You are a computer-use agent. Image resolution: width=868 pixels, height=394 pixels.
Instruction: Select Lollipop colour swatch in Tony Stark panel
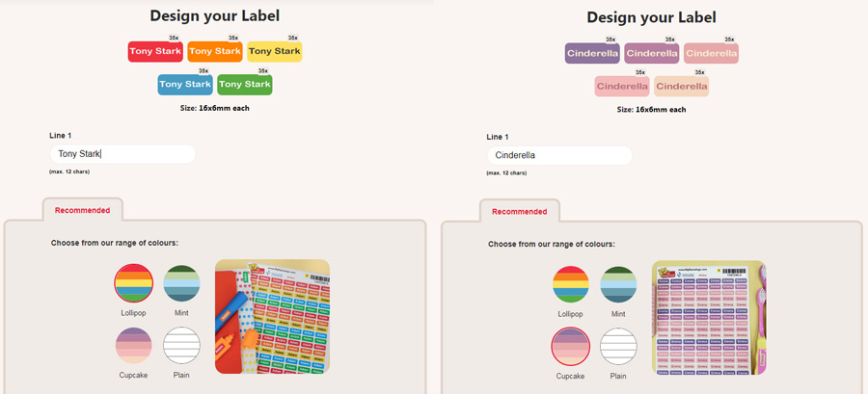(x=133, y=284)
